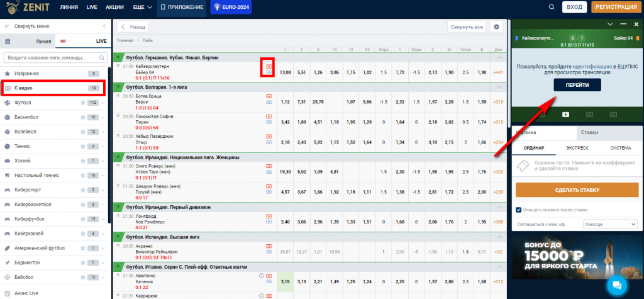The height and width of the screenshot is (299, 644).
Task: Click info icon beside Авеллино match
Action: pos(261,276)
